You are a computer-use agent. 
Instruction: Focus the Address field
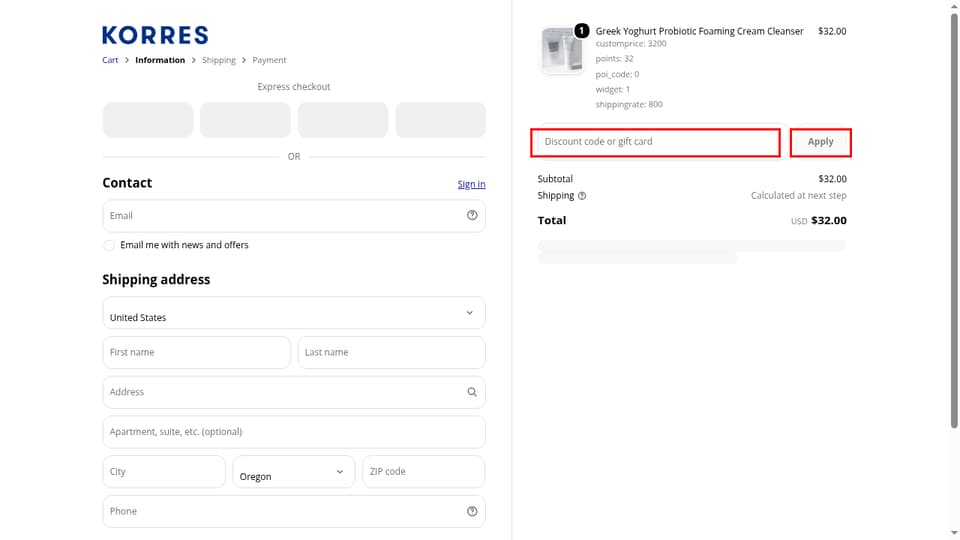294,392
